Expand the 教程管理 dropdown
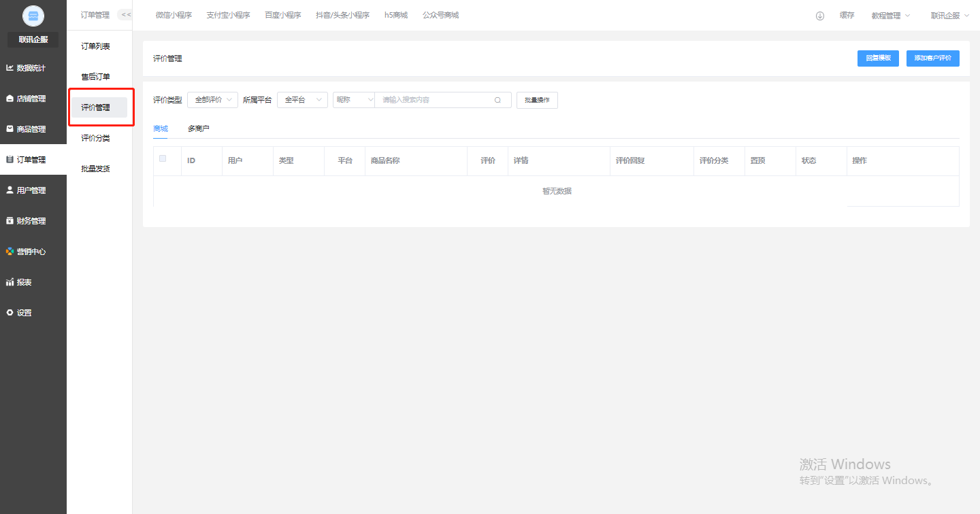The width and height of the screenshot is (980, 514). point(891,15)
